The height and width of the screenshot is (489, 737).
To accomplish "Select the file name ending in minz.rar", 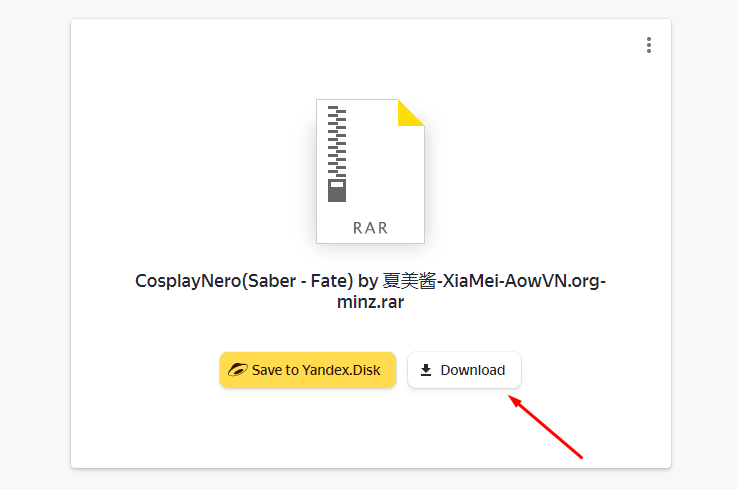I will (370, 291).
